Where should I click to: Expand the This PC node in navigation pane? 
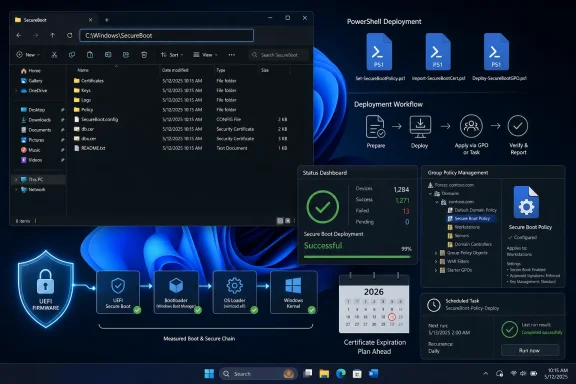coord(16,179)
